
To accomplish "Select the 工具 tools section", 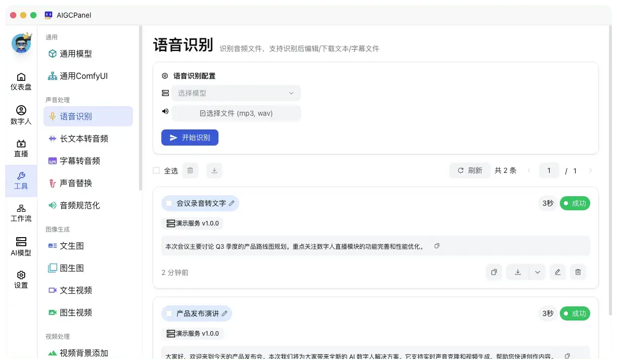I will tap(21, 180).
